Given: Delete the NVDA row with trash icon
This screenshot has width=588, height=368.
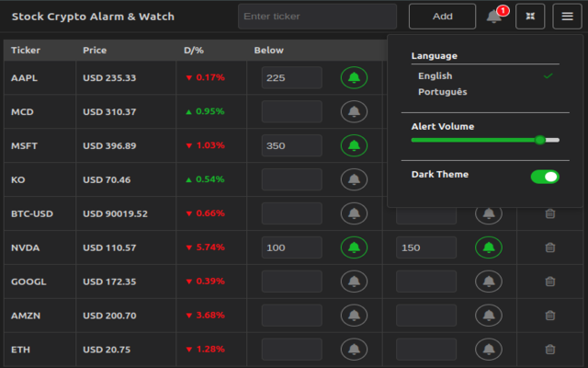Looking at the screenshot, I should 550,247.
